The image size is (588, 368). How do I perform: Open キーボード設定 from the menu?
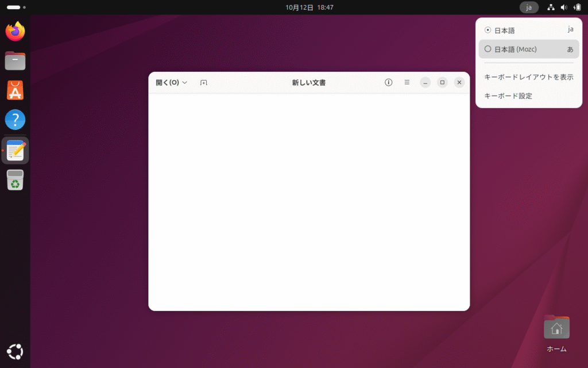(508, 96)
